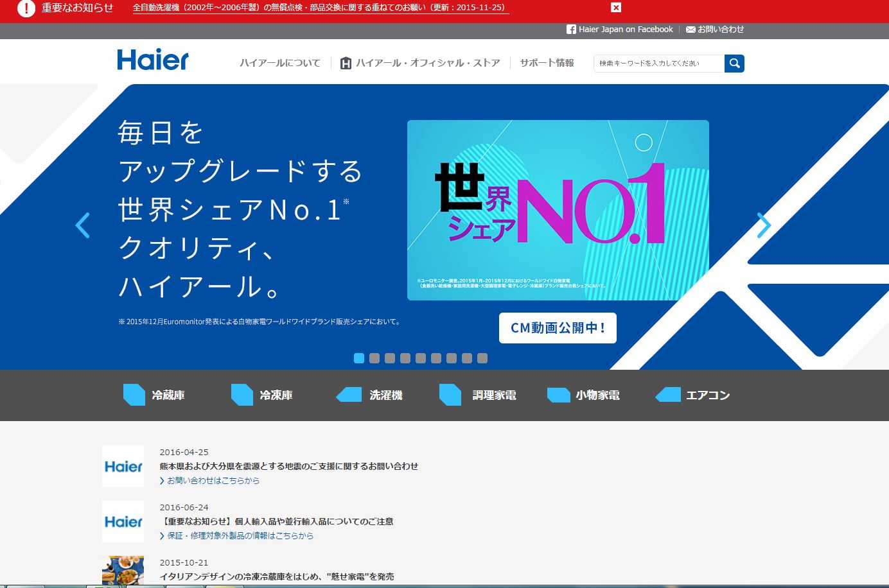
Task: Click Haier thumbnail beside 2016-04-25 news
Action: [123, 466]
